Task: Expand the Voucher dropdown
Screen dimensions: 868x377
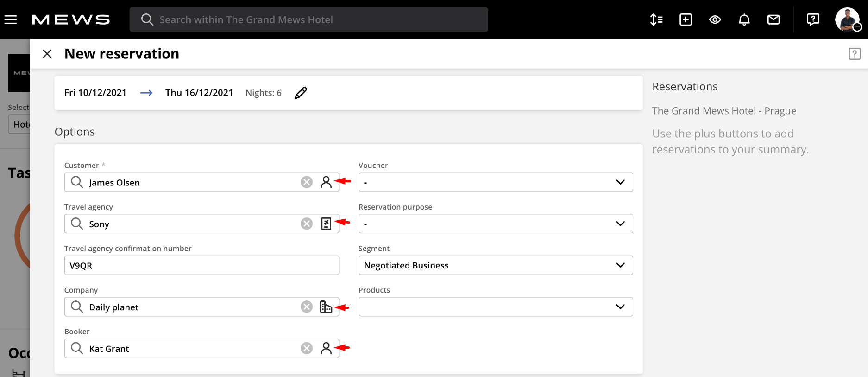Action: pyautogui.click(x=496, y=182)
